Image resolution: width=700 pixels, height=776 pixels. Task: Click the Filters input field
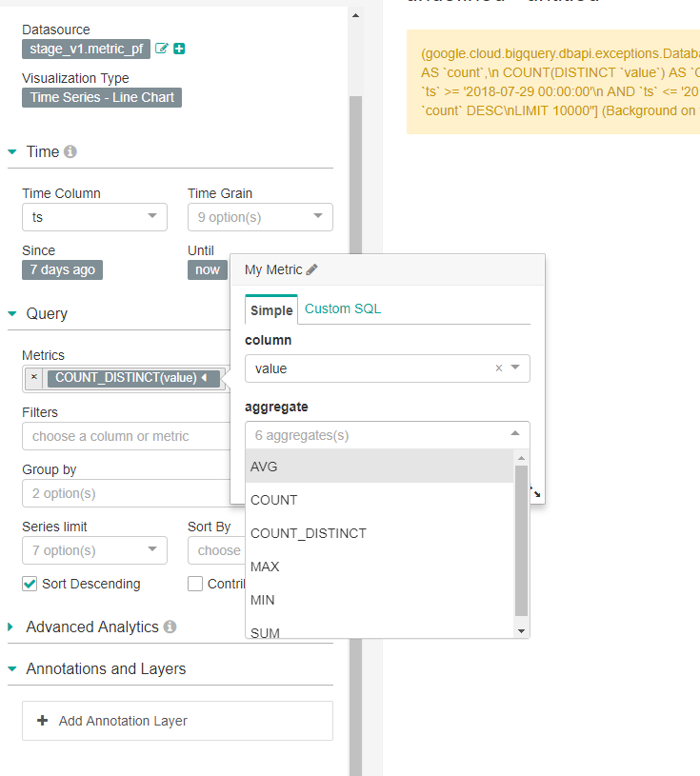pyautogui.click(x=127, y=436)
